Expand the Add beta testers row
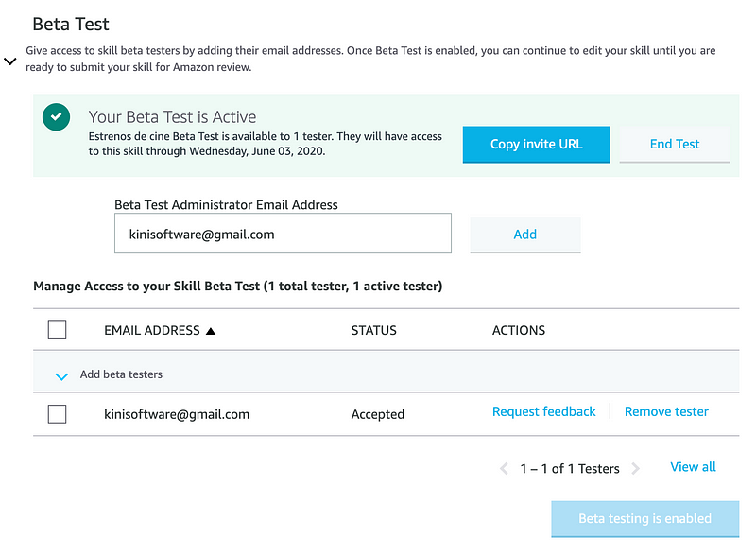Screen dimensions: 756x557 pyautogui.click(x=62, y=375)
